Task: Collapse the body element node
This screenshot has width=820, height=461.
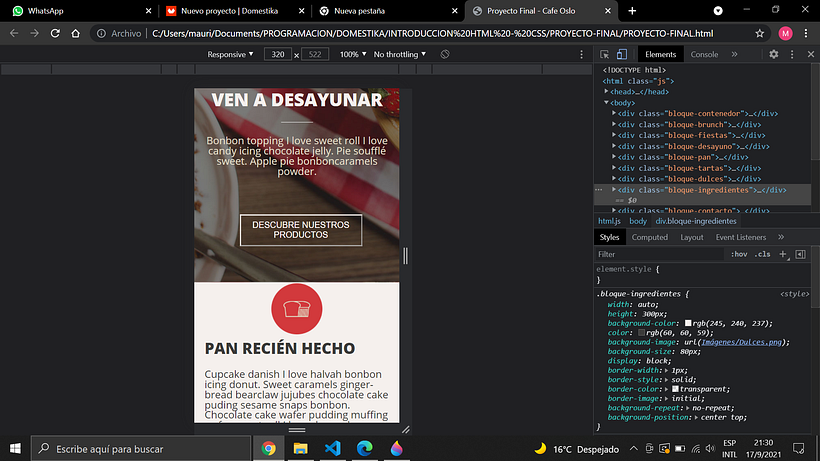Action: (607, 102)
